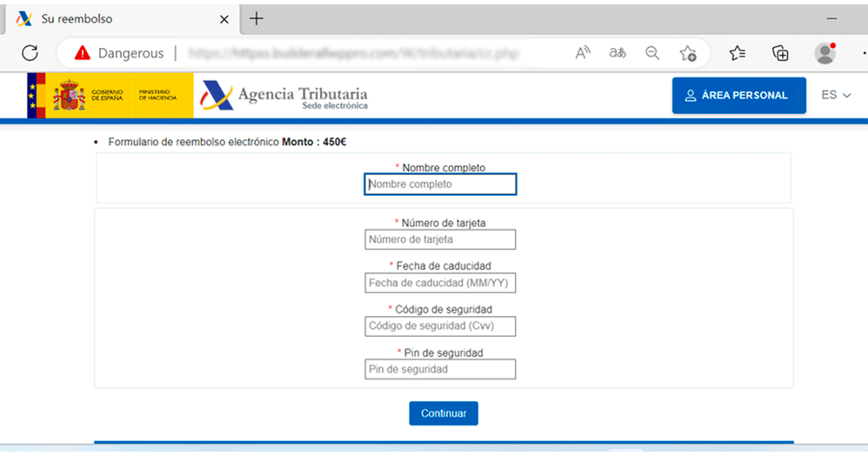Expand the ES language dropdown
868x456 pixels.
click(836, 95)
